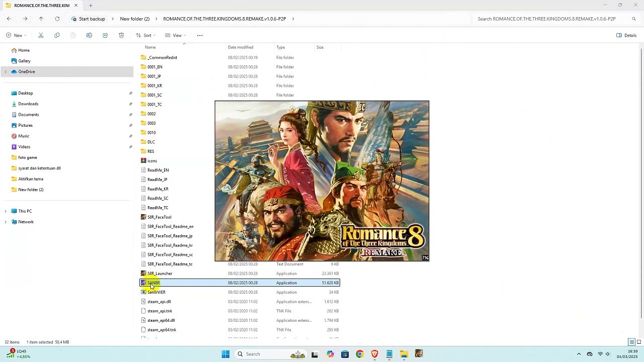Refresh the current folder view
This screenshot has height=362, width=644.
pos(57,19)
